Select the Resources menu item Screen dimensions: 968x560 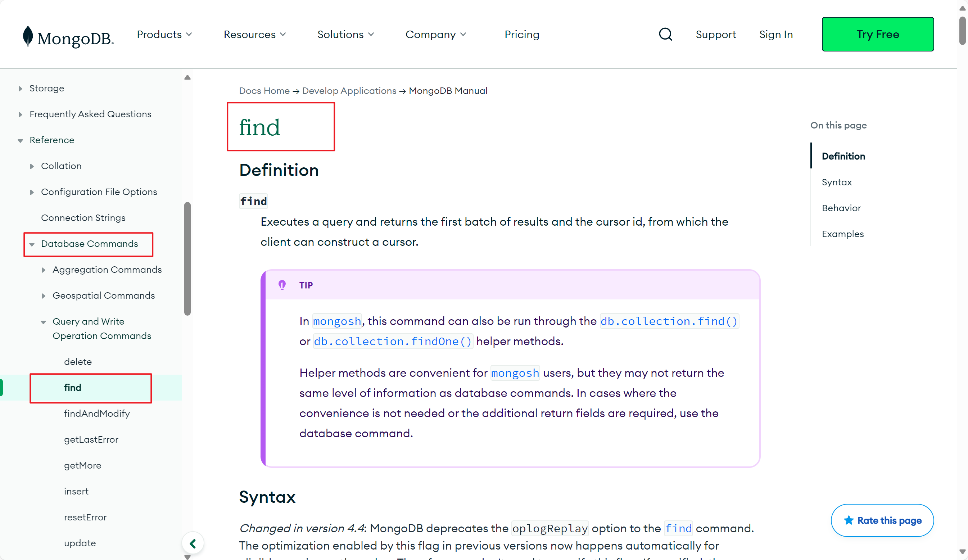(x=255, y=34)
